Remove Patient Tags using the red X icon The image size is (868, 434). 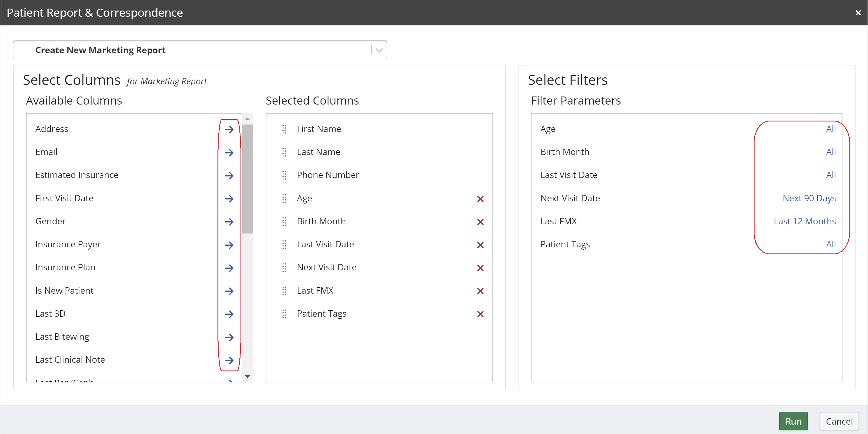click(480, 314)
